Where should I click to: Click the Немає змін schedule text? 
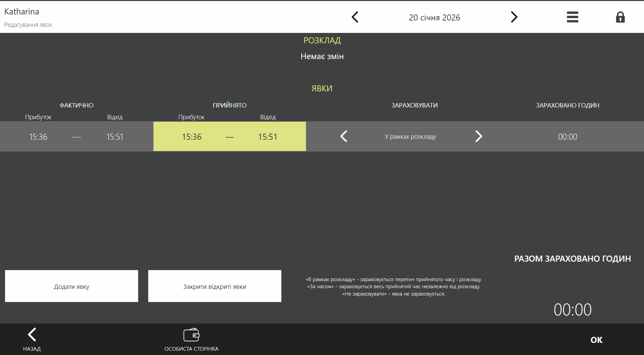coord(322,56)
